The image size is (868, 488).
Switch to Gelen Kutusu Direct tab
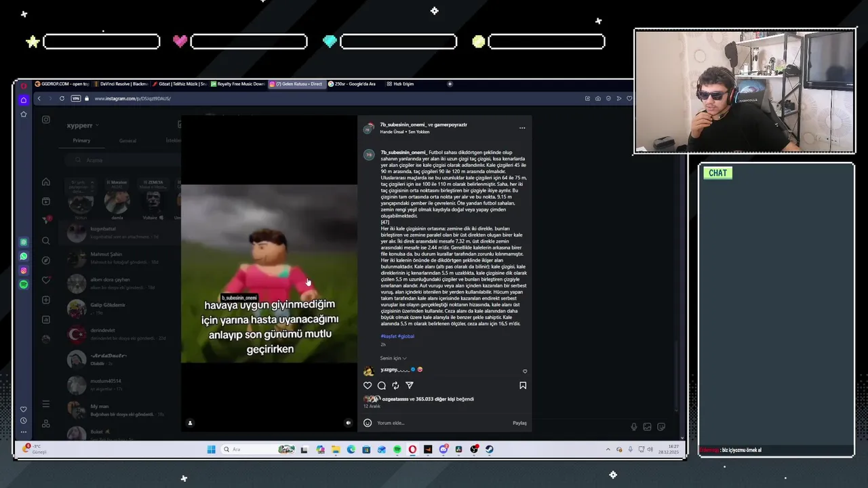(x=296, y=84)
